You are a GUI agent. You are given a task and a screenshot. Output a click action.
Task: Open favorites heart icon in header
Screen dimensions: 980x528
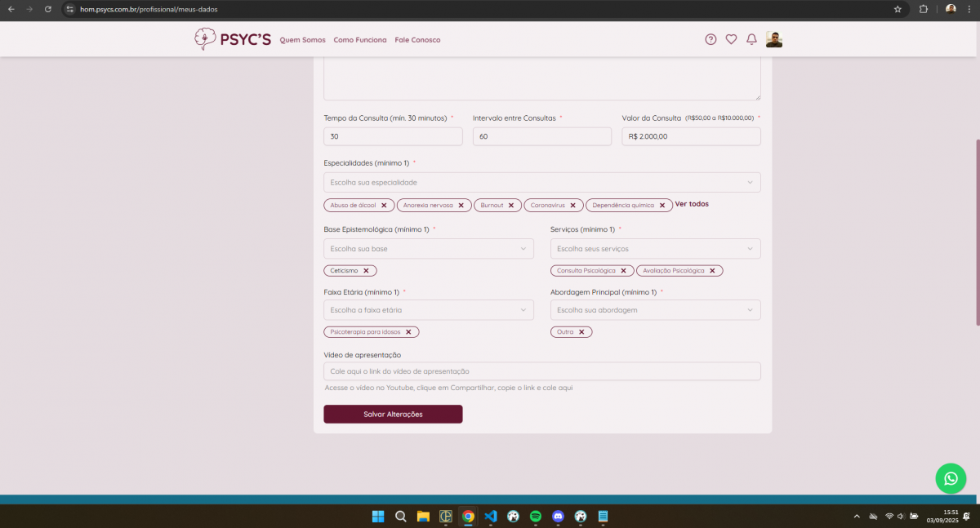tap(731, 39)
